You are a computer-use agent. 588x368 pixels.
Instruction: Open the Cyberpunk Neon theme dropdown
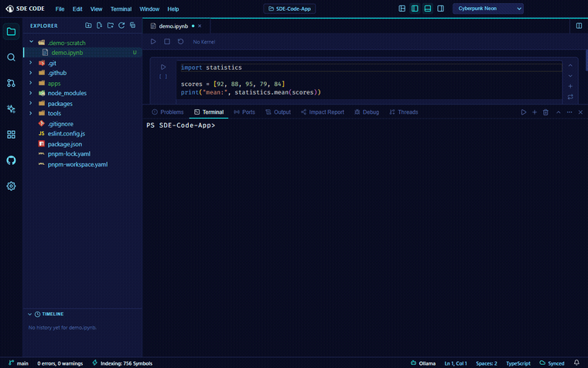pyautogui.click(x=488, y=9)
